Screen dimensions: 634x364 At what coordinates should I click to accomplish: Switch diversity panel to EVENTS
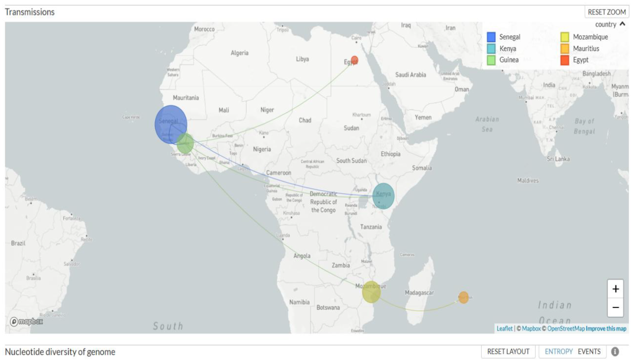[589, 351]
